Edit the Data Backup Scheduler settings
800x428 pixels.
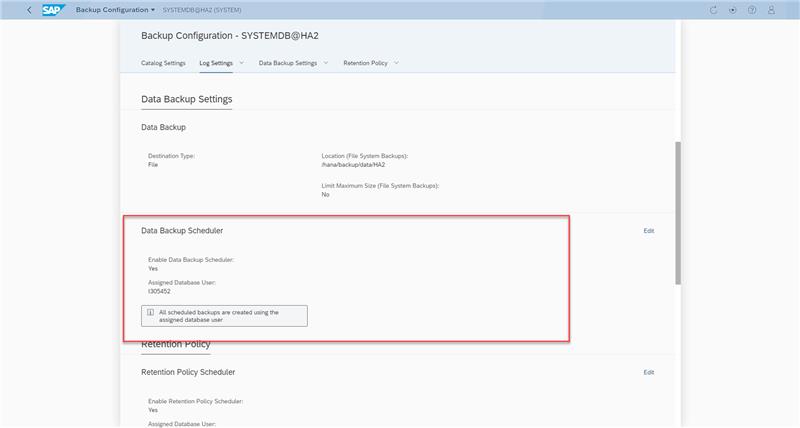(x=648, y=231)
